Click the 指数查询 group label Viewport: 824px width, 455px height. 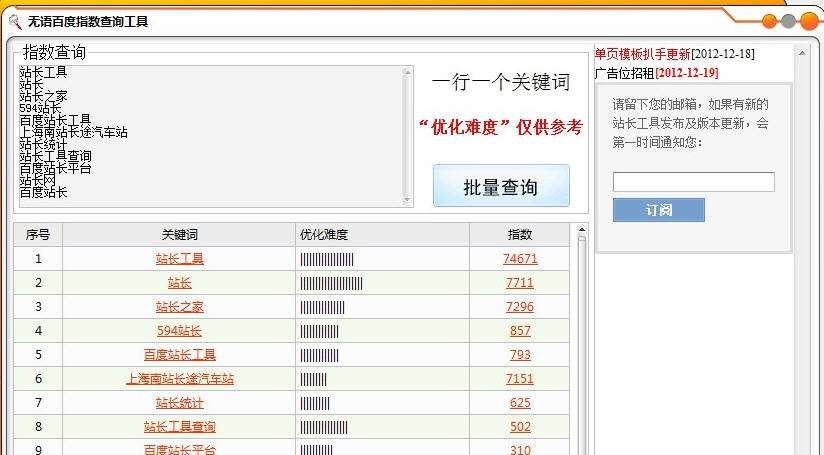54,52
